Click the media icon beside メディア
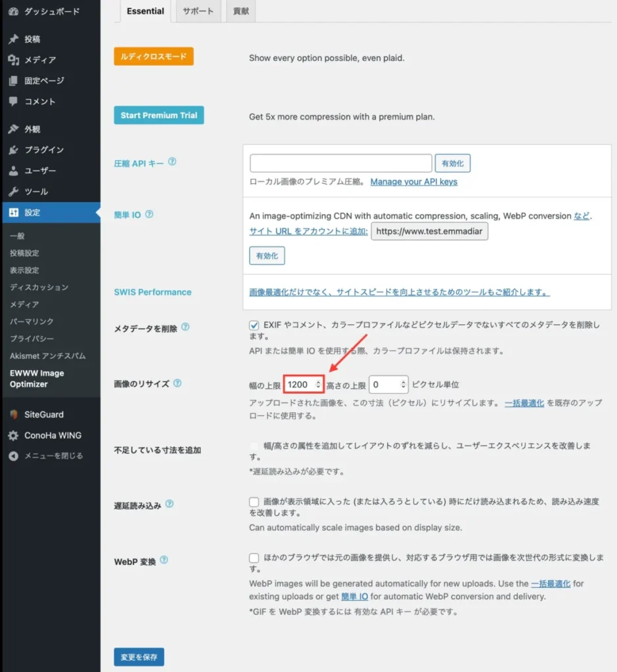This screenshot has height=672, width=617. click(x=13, y=60)
